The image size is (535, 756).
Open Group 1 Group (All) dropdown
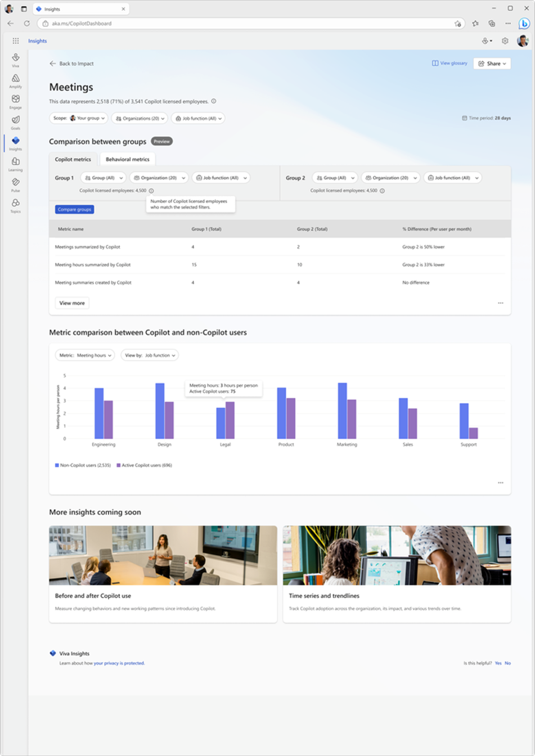pos(104,178)
